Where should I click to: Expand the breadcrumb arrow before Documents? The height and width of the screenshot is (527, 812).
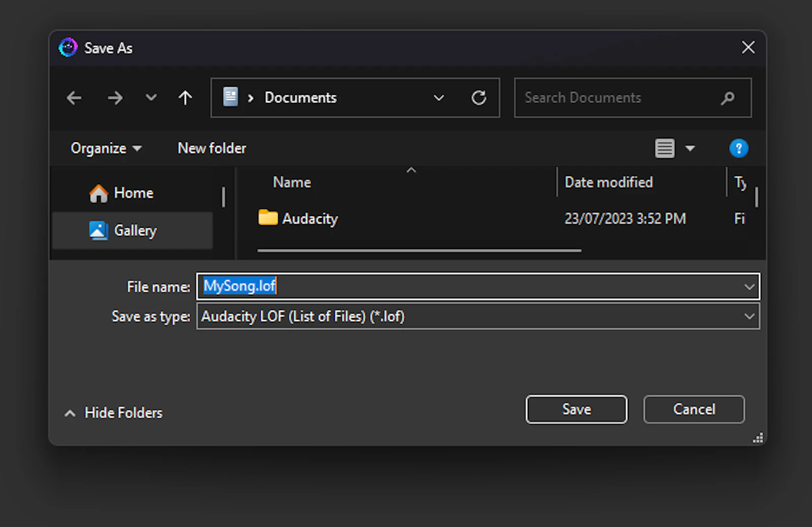[250, 98]
